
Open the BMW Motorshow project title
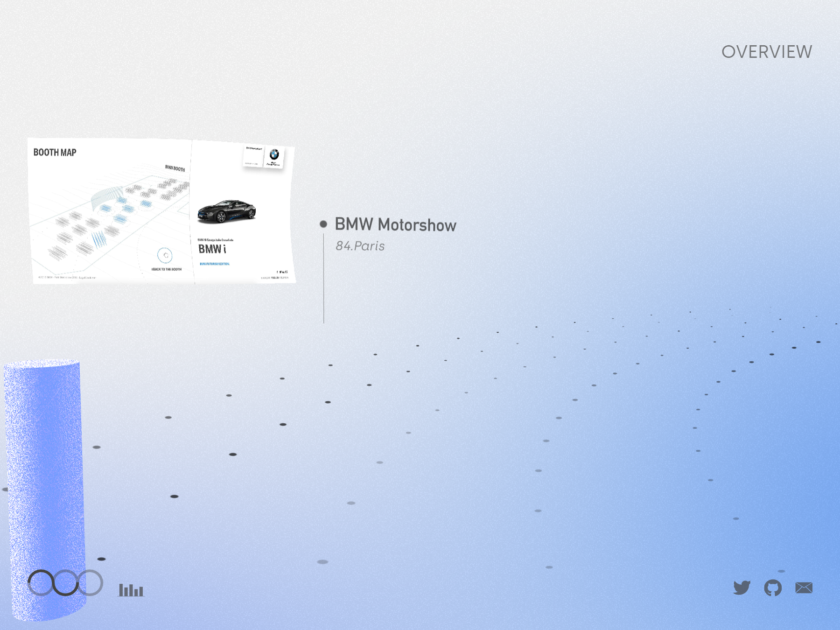pos(395,225)
